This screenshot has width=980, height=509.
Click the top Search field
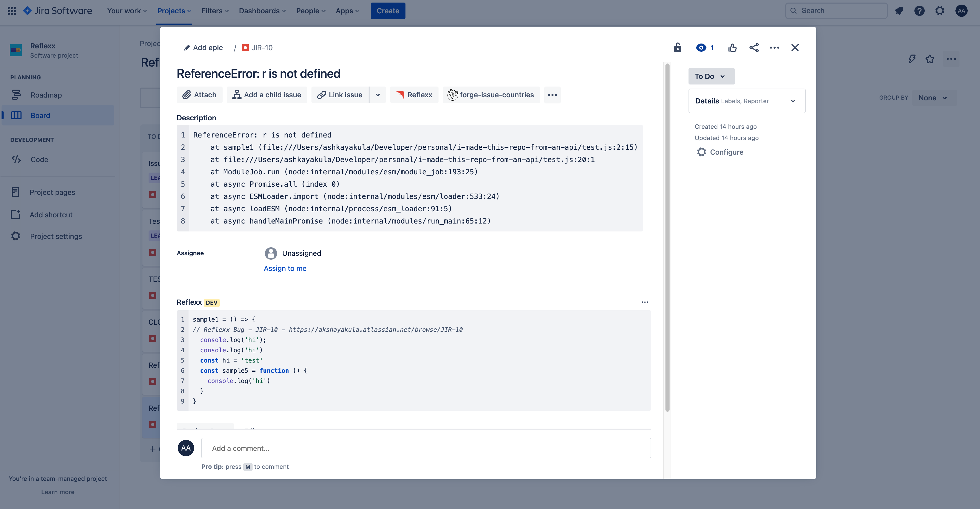point(836,11)
